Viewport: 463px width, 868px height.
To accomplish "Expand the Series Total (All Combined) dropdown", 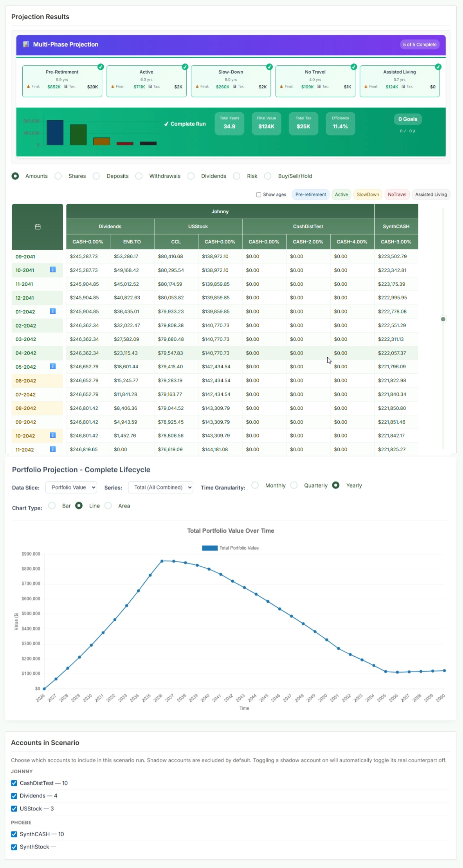I will coord(160,487).
